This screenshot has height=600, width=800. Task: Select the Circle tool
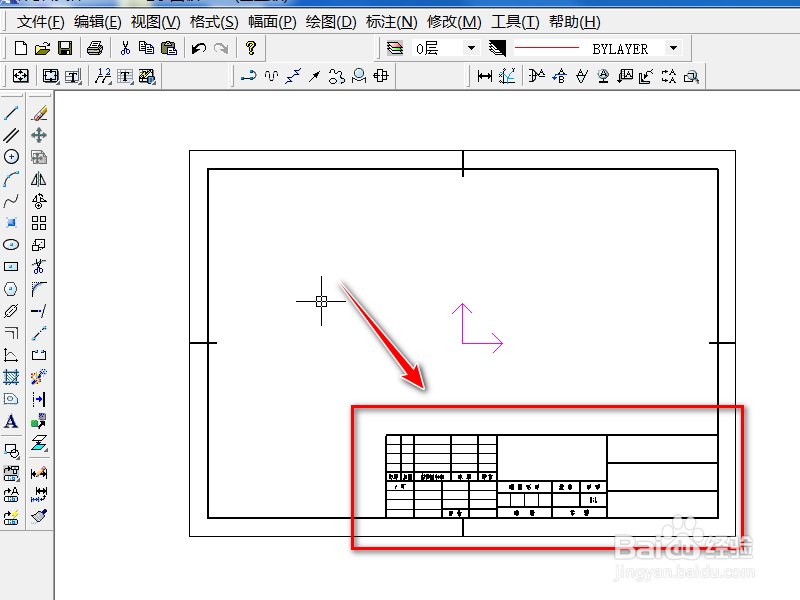11,157
